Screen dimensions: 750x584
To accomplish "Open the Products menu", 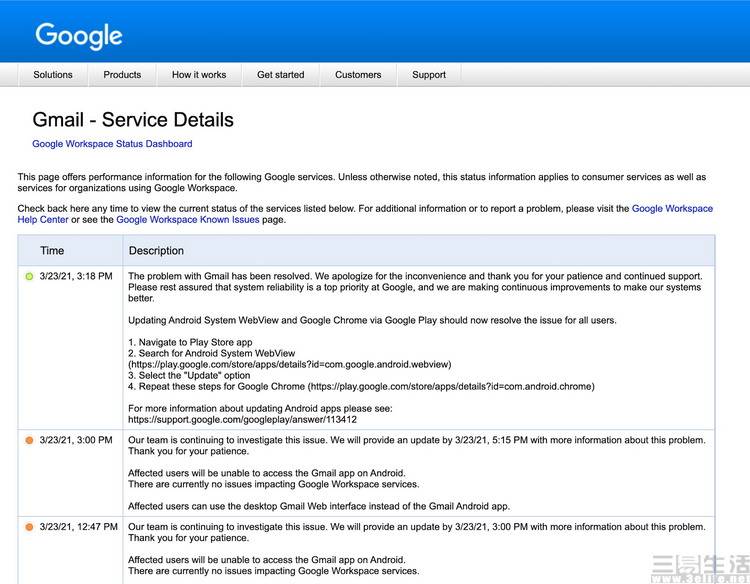I will pos(122,75).
